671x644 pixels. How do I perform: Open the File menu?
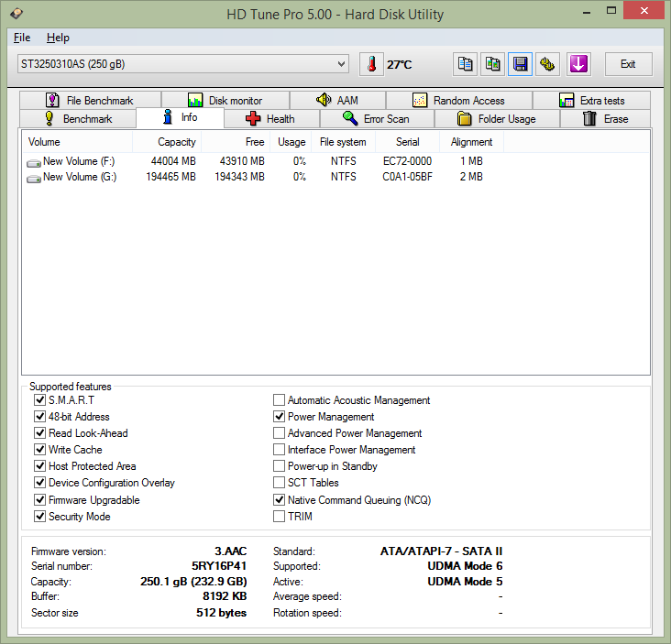pos(22,38)
